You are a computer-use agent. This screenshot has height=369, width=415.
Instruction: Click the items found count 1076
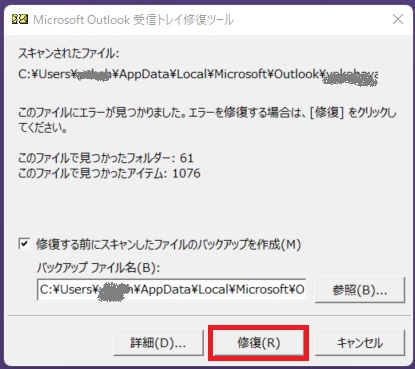pos(186,173)
